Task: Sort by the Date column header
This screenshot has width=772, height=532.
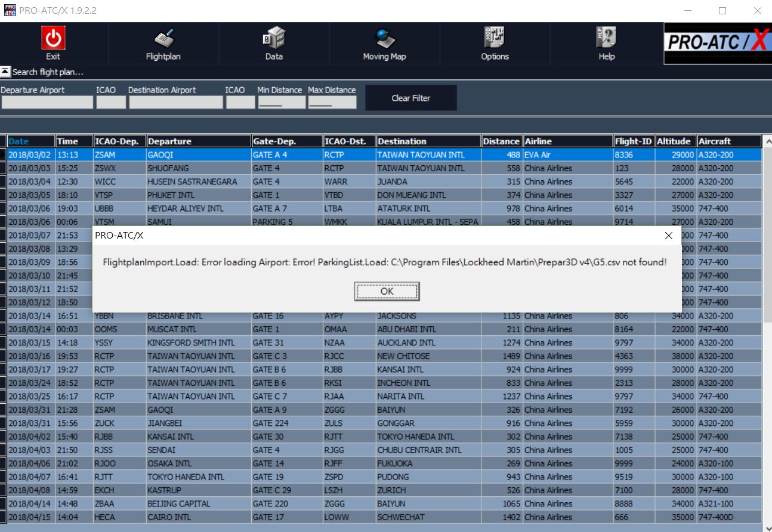Action: [x=30, y=141]
